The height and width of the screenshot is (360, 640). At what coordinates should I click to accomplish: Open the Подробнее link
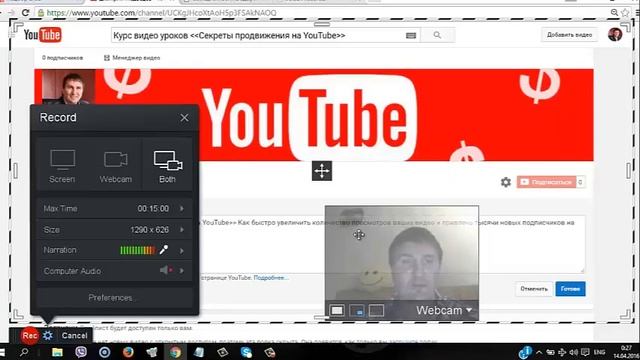(x=271, y=278)
